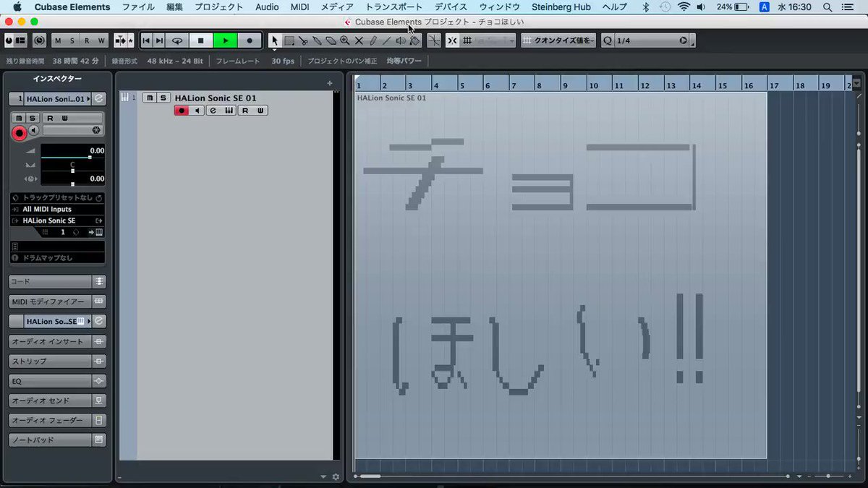Click the transport Record button
This screenshot has height=488, width=868.
[250, 41]
